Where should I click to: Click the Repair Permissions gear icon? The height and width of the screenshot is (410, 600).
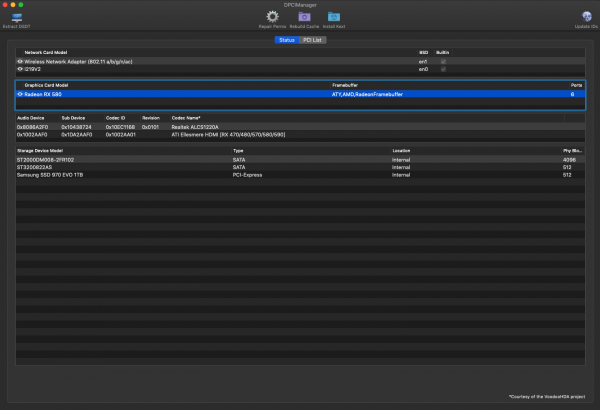pos(272,16)
